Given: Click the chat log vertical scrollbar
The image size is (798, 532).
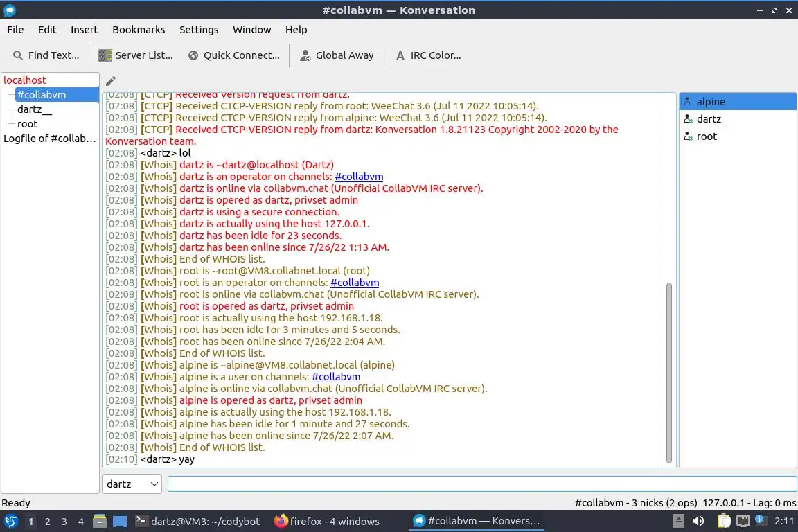Looking at the screenshot, I should click(668, 373).
